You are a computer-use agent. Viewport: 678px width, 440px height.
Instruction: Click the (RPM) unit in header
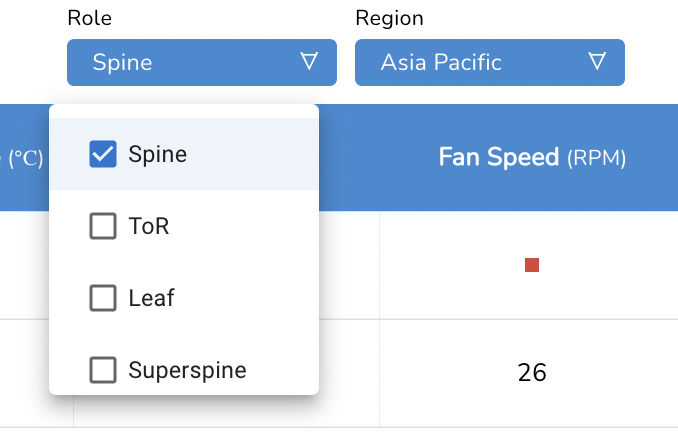(596, 158)
